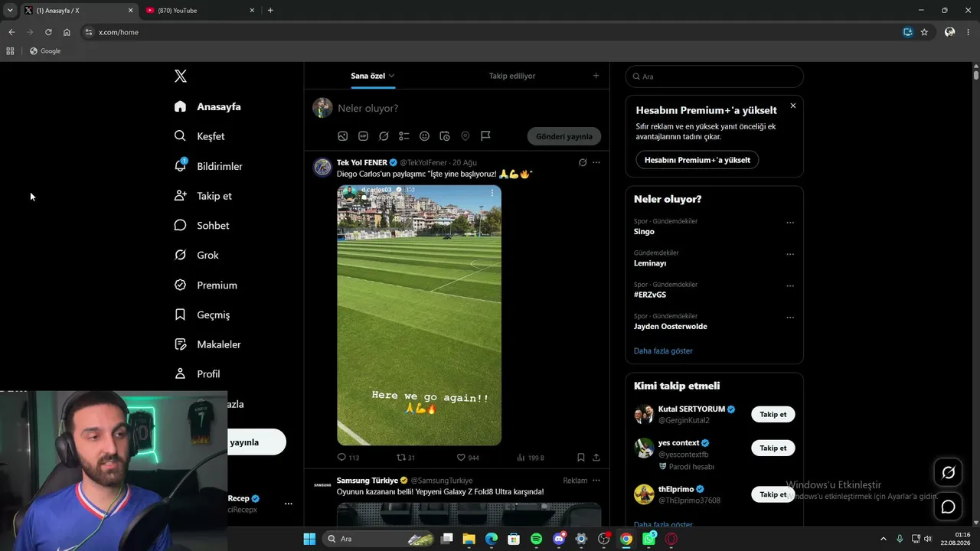Screen dimensions: 980x551
Task: Add a GIF to the post
Action: 363,136
